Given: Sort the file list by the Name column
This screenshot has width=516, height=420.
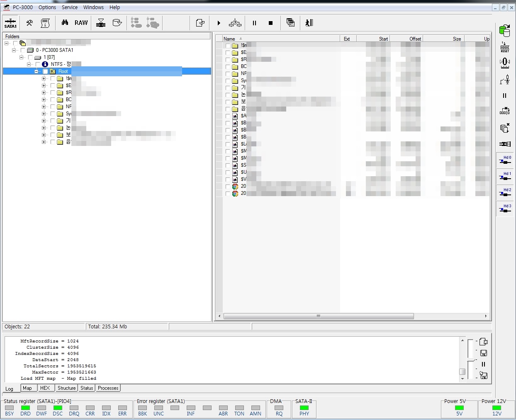Looking at the screenshot, I should [281, 39].
